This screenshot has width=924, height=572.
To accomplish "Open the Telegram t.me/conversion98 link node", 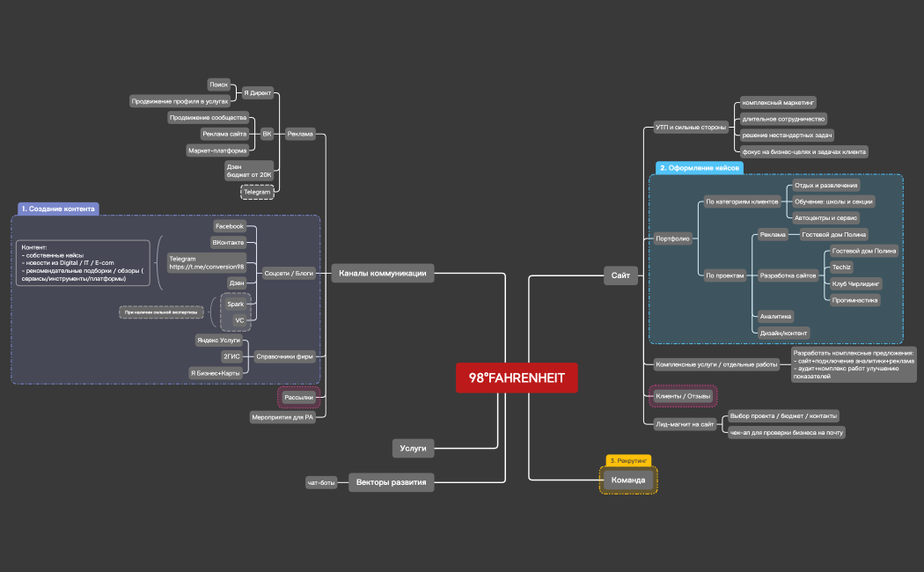I will coord(206,262).
